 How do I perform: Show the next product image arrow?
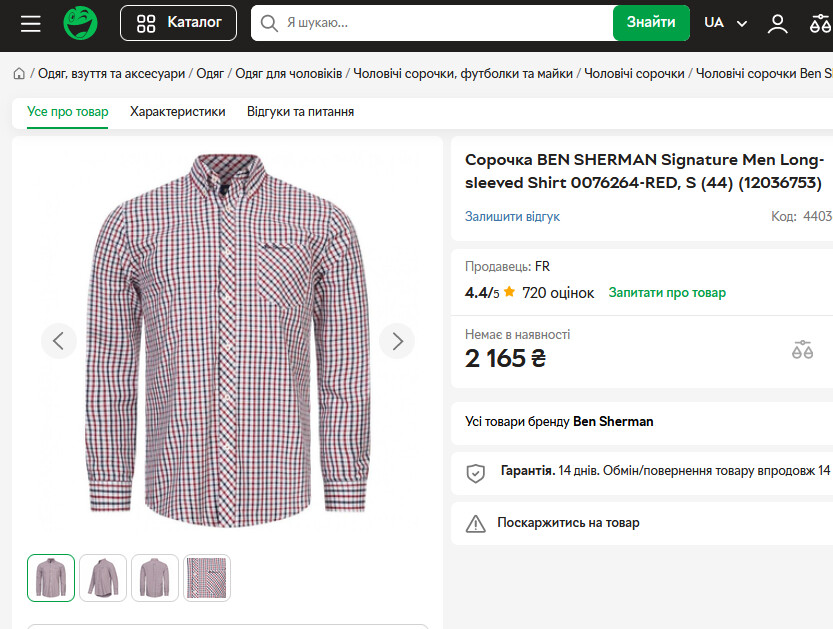point(397,341)
